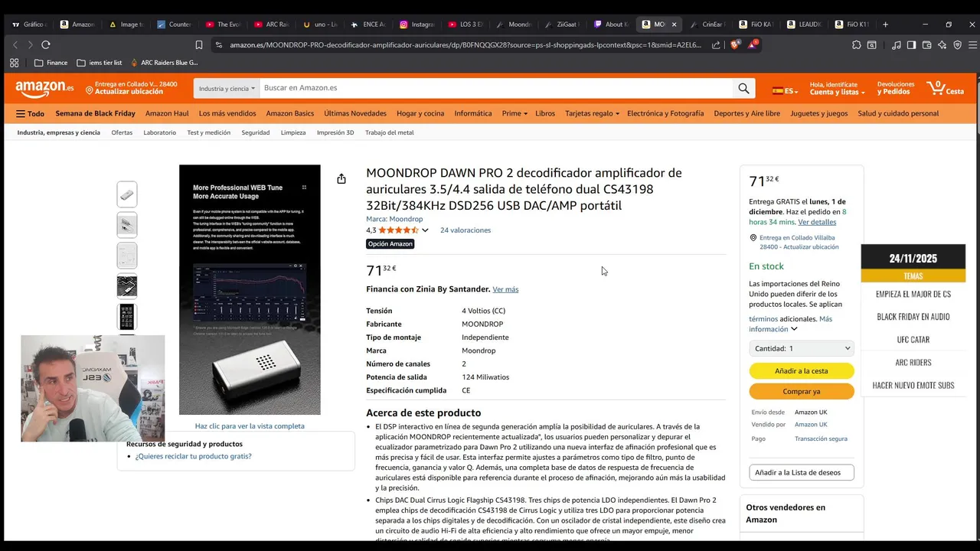Select the phone app product thumbnail
980x551 pixels.
point(127,317)
